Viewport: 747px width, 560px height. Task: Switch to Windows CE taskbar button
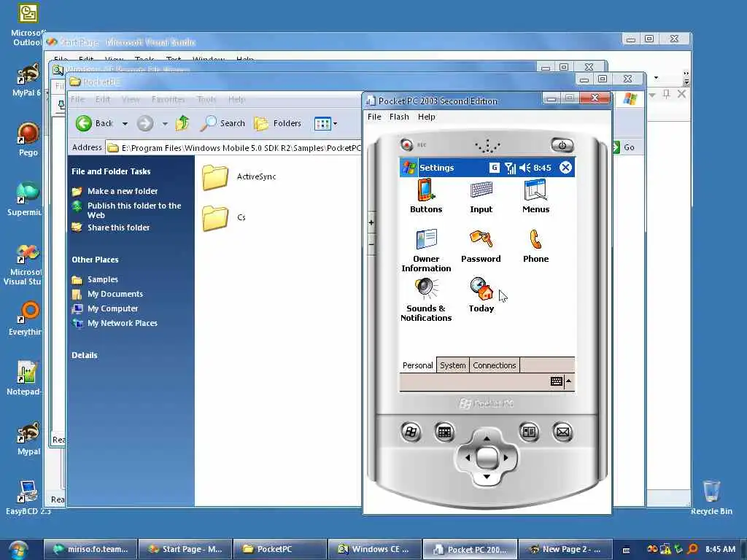point(374,549)
